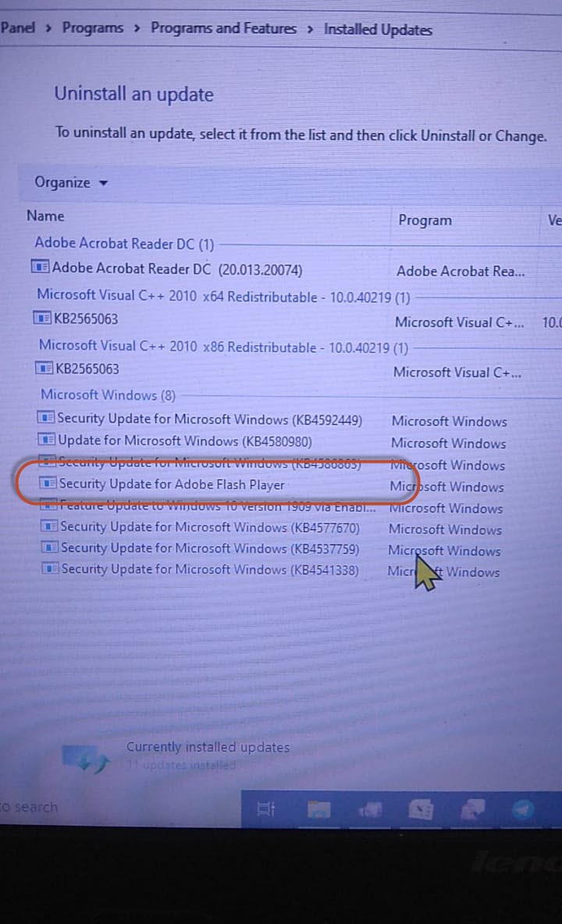Sort by the Program column header
Viewport: 562px width, 924px height.
425,220
